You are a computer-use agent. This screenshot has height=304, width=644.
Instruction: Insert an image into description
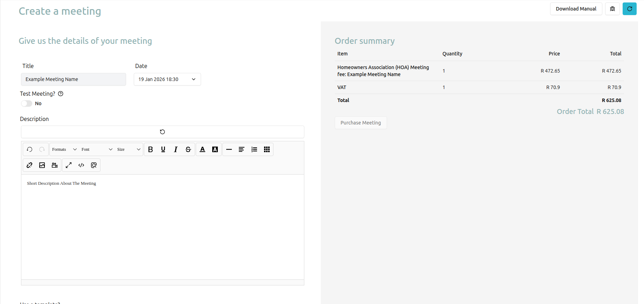42,165
